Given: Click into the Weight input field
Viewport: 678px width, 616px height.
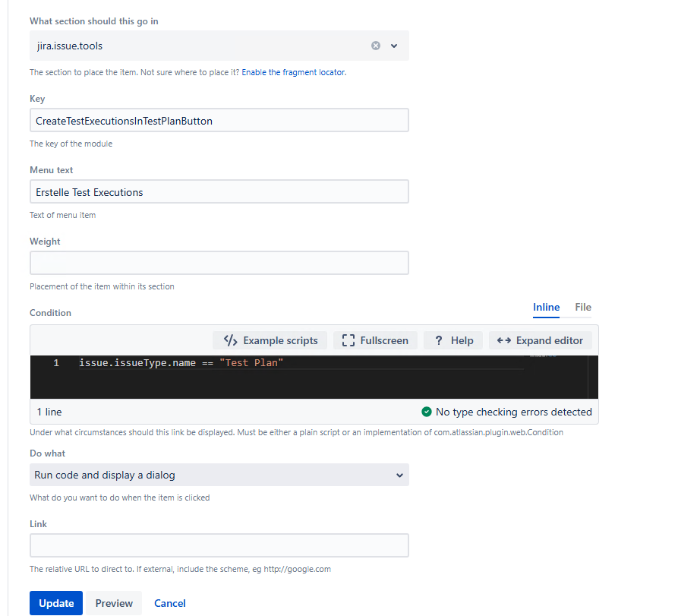Looking at the screenshot, I should pyautogui.click(x=219, y=263).
